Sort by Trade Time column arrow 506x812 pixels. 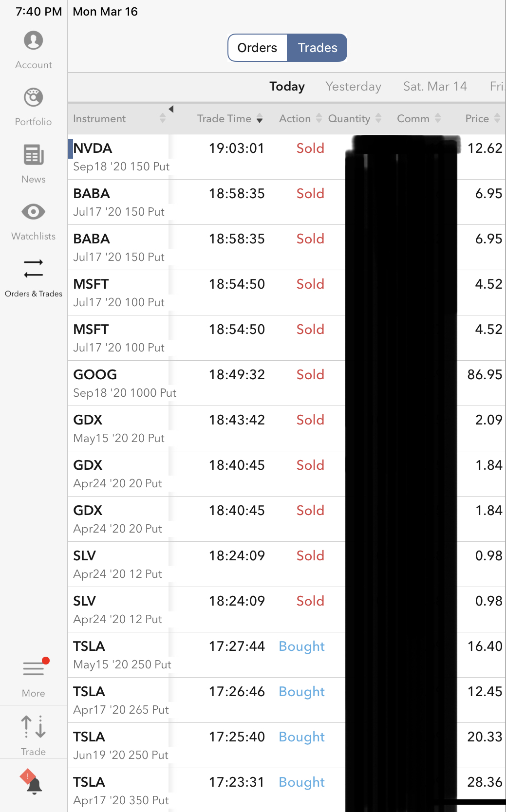pos(260,118)
